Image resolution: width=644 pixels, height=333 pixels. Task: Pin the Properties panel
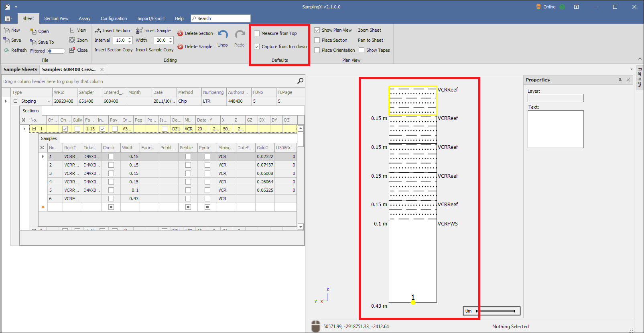click(620, 80)
